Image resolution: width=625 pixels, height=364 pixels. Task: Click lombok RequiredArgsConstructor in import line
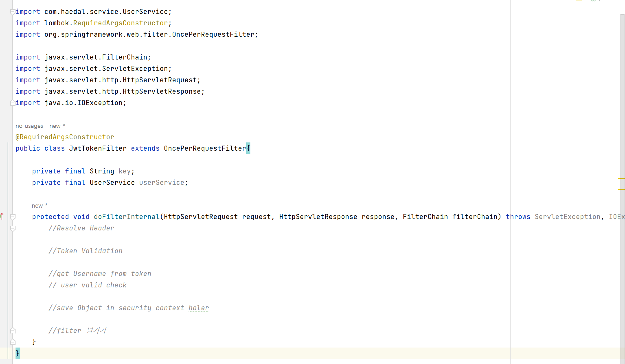pyautogui.click(x=120, y=23)
